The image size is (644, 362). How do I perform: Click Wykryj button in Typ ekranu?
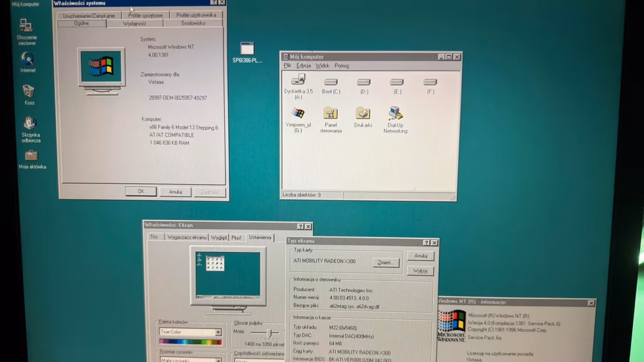tap(420, 271)
